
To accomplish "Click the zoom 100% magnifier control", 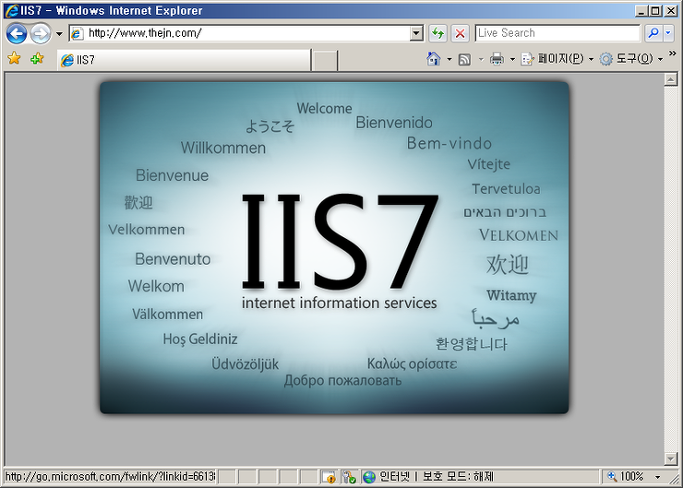I will 626,477.
